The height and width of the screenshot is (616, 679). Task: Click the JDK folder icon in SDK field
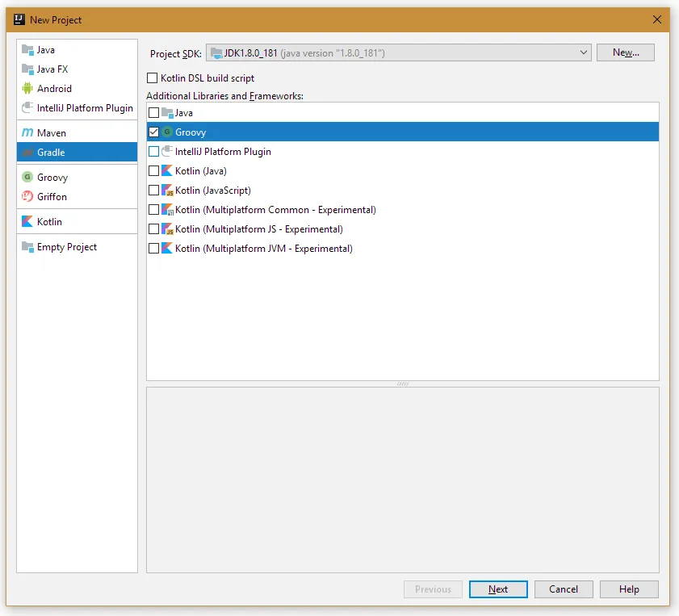click(x=216, y=53)
